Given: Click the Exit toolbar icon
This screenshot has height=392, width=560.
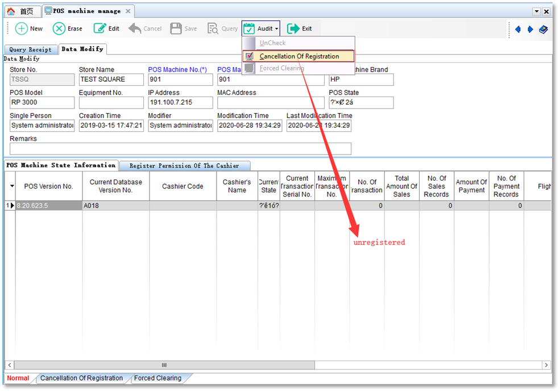Looking at the screenshot, I should [293, 28].
